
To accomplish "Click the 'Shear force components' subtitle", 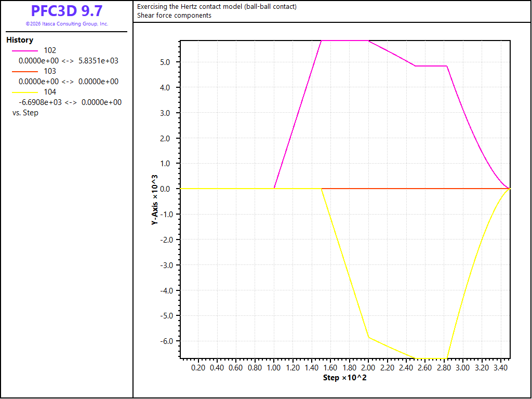I will coord(174,16).
